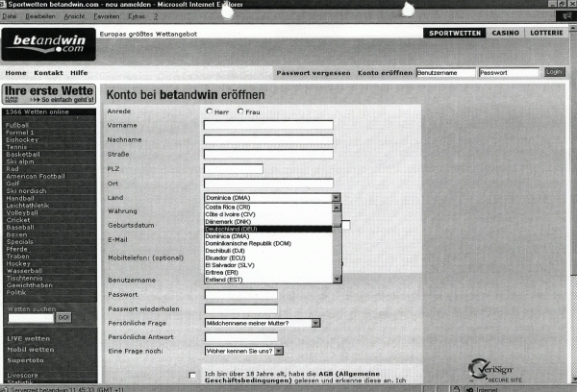Viewport: 577px width, 392px height.
Task: Click the Nachname input field
Action: 268,139
